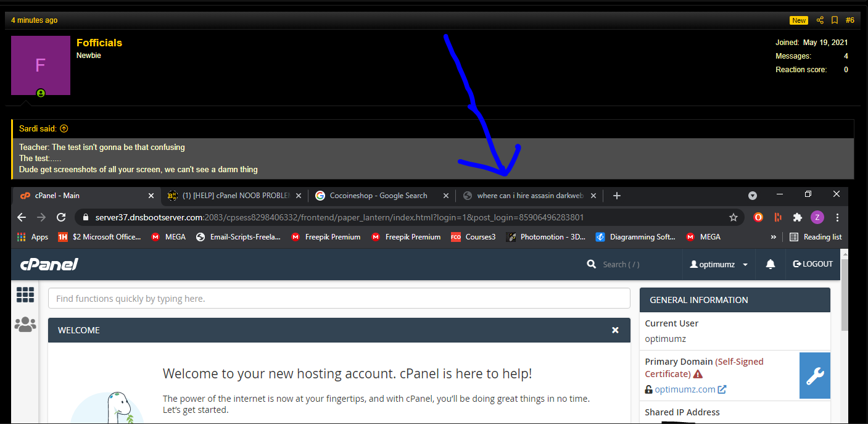Screen dimensions: 868x424
Task: Open Apps bookmark shortcut
Action: point(33,237)
